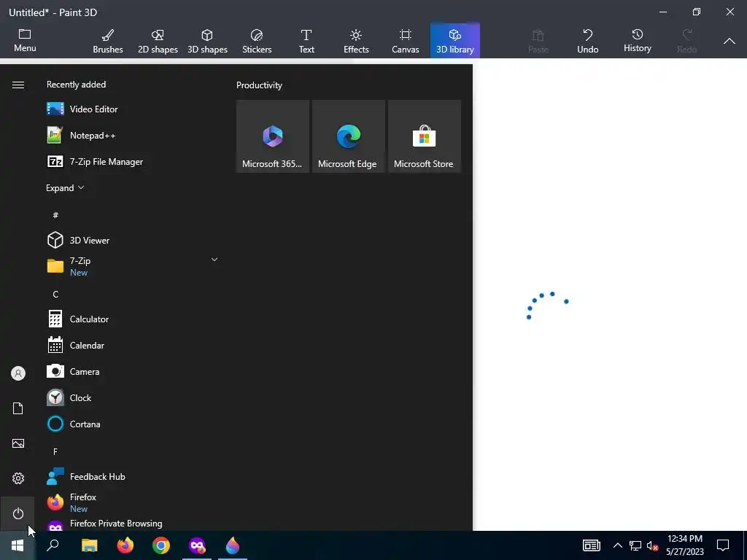Undo the last action
The image size is (747, 560).
coord(587,41)
